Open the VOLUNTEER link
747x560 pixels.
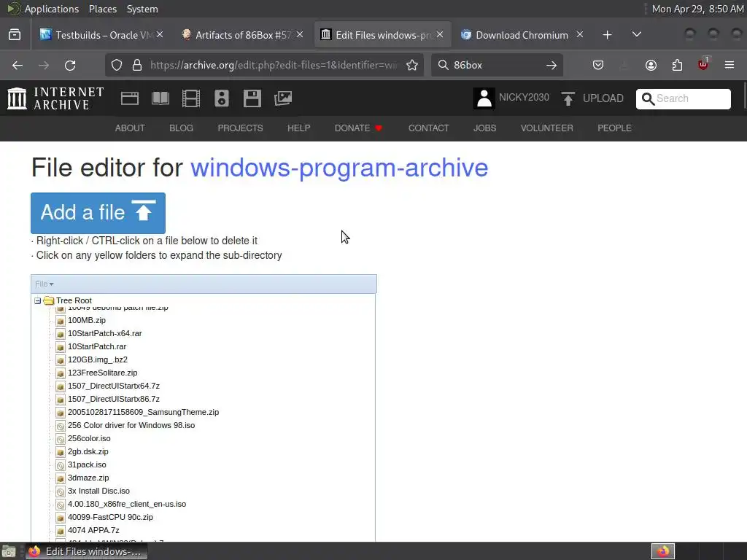tap(547, 128)
